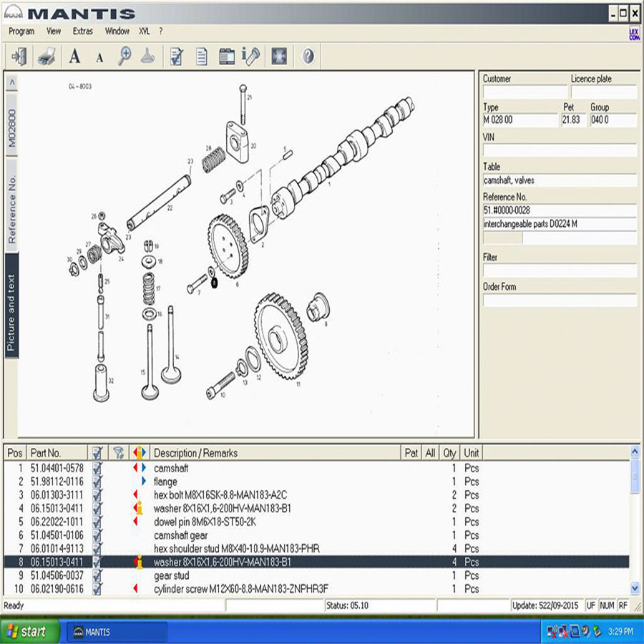Decrease text size with small A icon
644x644 pixels.
click(x=99, y=59)
